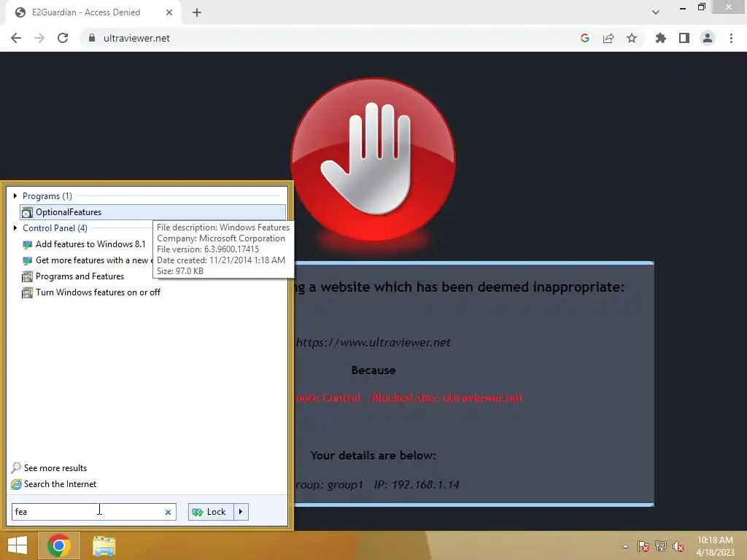Click the Internet Explorer search icon

[16, 484]
